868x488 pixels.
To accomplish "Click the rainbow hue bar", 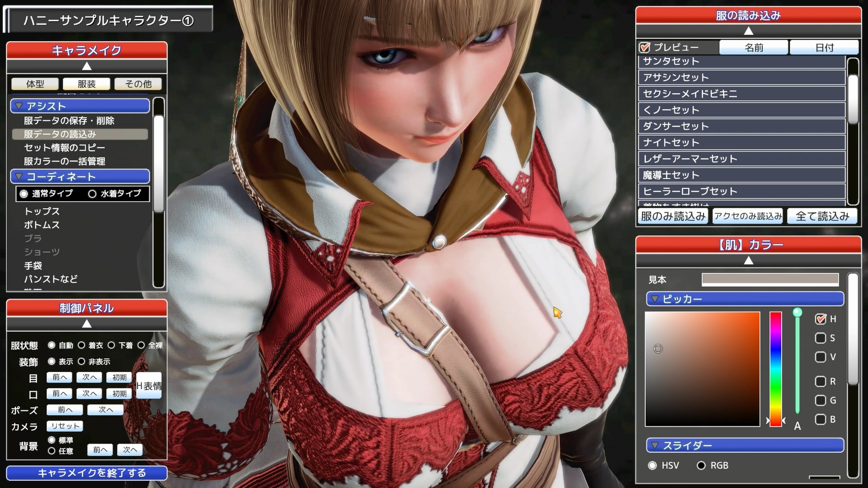I will click(x=776, y=369).
